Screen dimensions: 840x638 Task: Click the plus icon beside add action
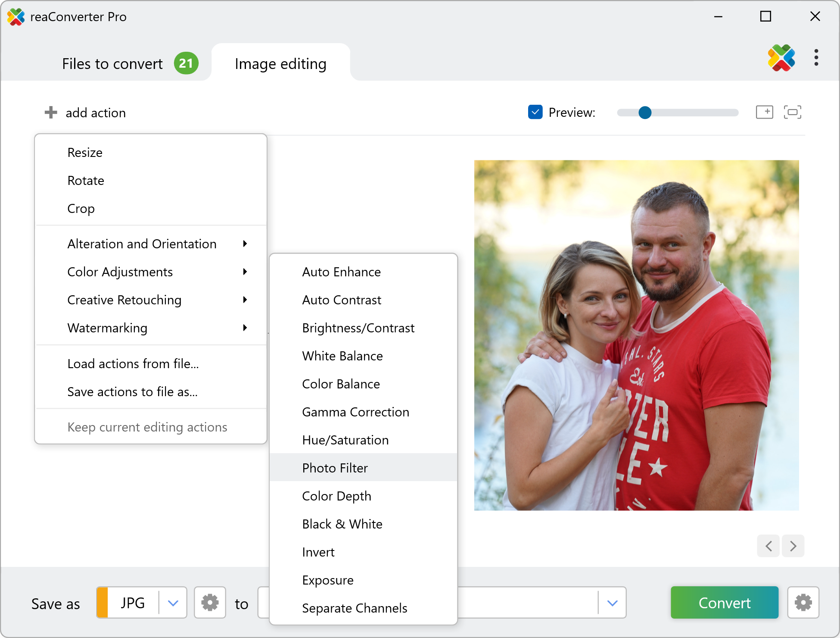(x=51, y=113)
